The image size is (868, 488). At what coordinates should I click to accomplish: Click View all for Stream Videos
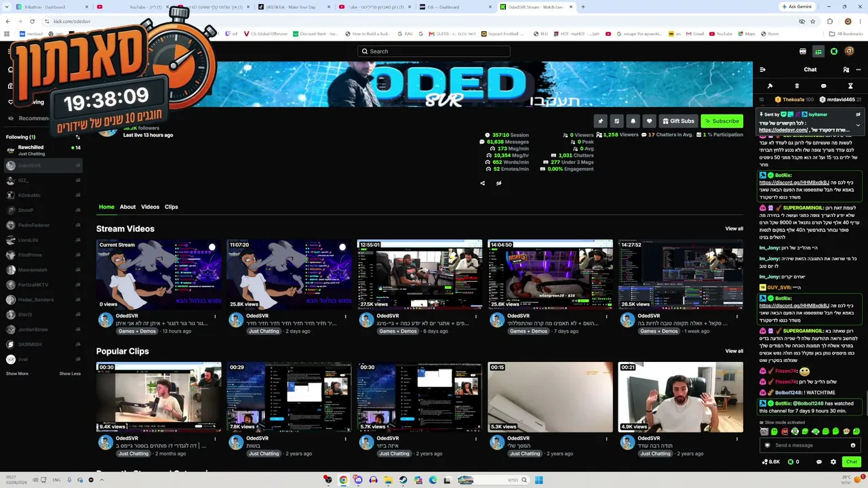(x=734, y=228)
